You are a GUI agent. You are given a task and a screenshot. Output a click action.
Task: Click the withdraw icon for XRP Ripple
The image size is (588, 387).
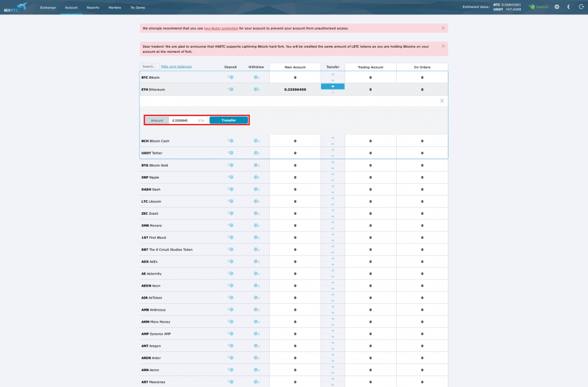click(x=257, y=177)
